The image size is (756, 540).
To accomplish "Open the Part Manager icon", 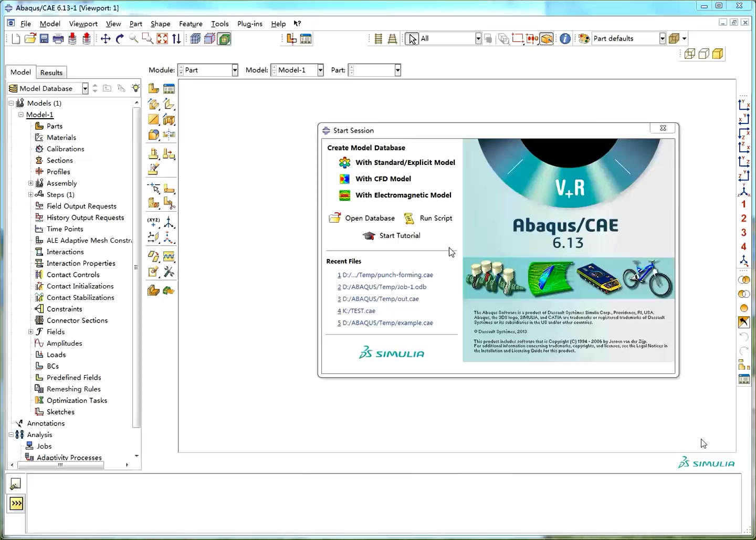I will click(169, 88).
